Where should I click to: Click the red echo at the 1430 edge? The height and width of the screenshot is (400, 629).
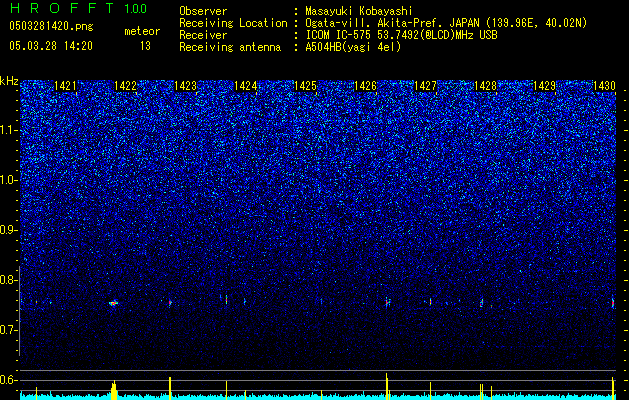tap(613, 303)
